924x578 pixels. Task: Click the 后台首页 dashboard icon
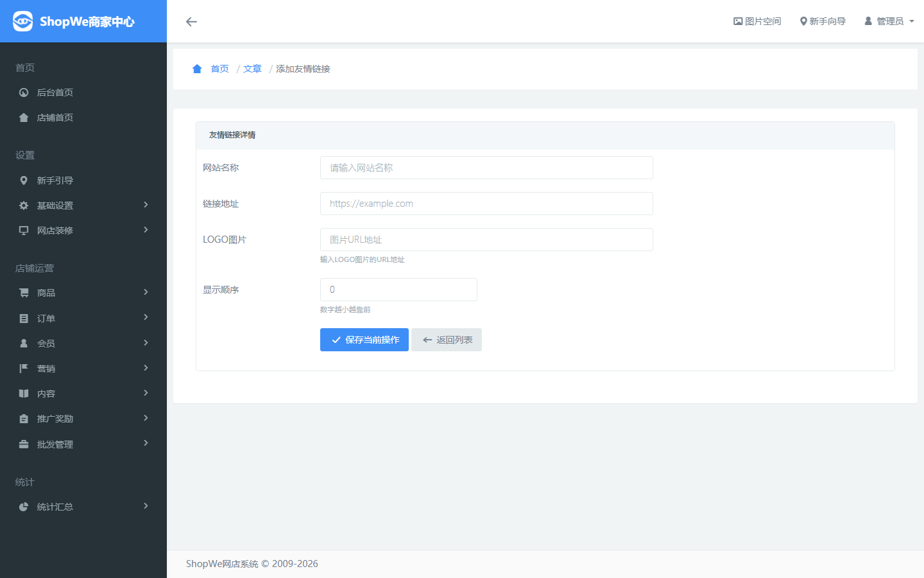24,92
